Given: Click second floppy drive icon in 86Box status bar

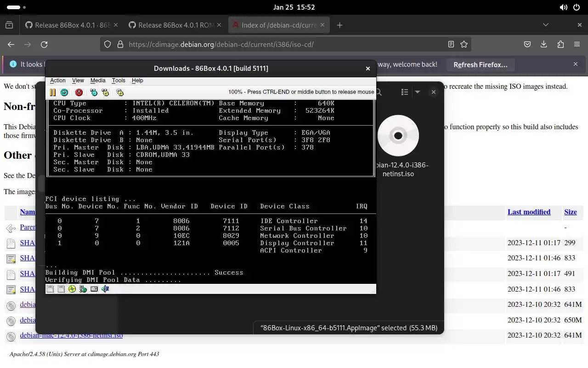Looking at the screenshot, I should tap(61, 289).
